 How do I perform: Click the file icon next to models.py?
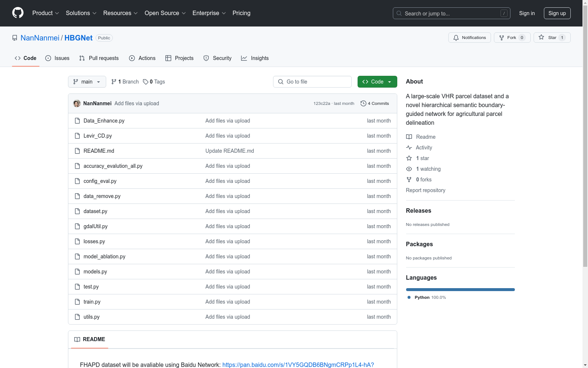[x=77, y=272]
